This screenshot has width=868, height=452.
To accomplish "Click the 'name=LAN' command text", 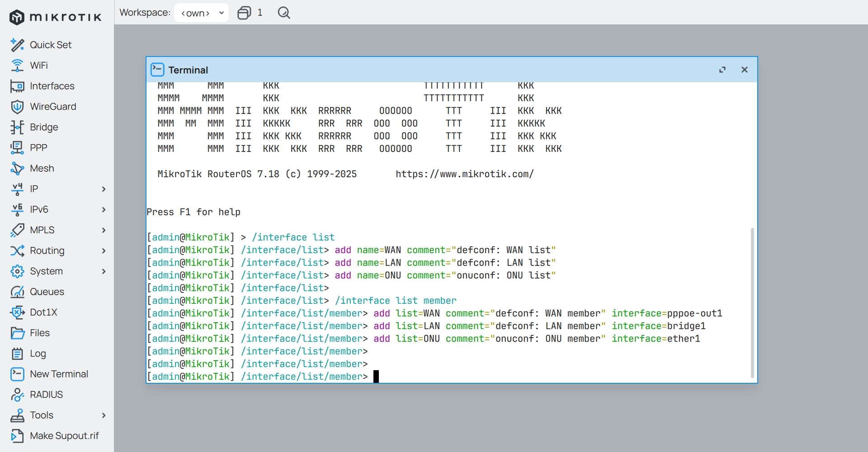I will click(379, 263).
